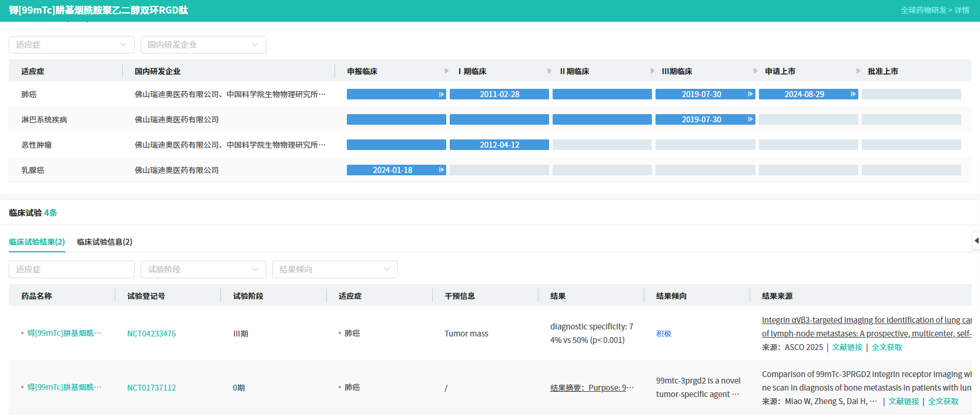Viewport: 980px width, 420px height.
Task: Go to 全球药物研发 breadcrumb link
Action: [923, 10]
